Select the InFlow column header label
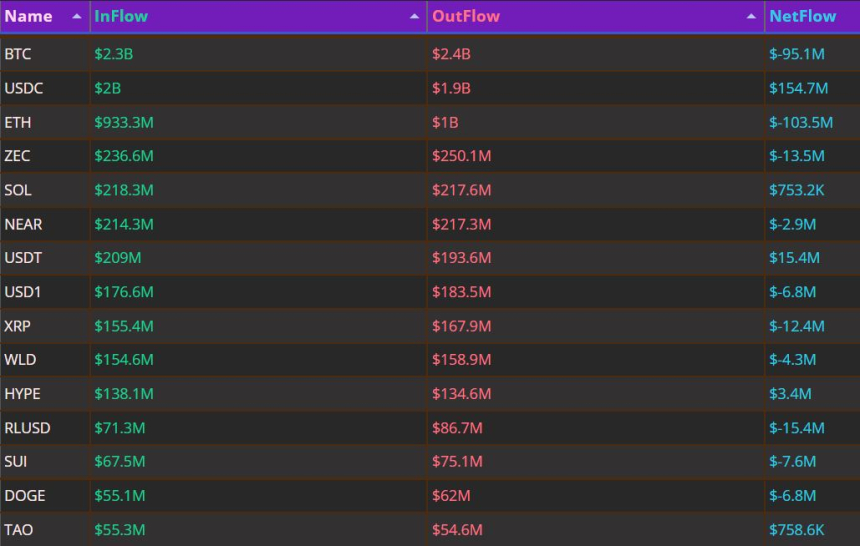860x546 pixels. 121,16
